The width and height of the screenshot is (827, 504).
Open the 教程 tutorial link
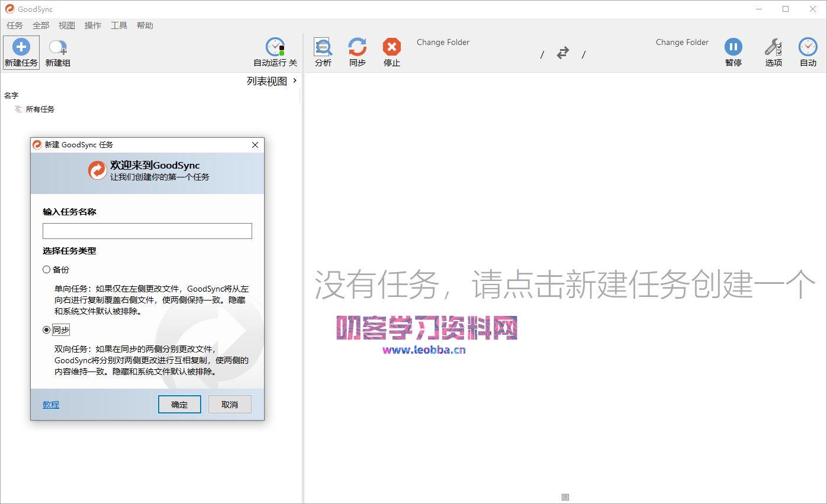coord(50,404)
